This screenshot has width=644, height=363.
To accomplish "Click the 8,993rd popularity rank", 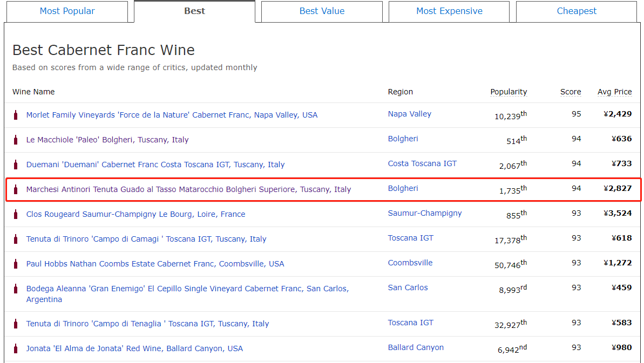I will tap(513, 289).
